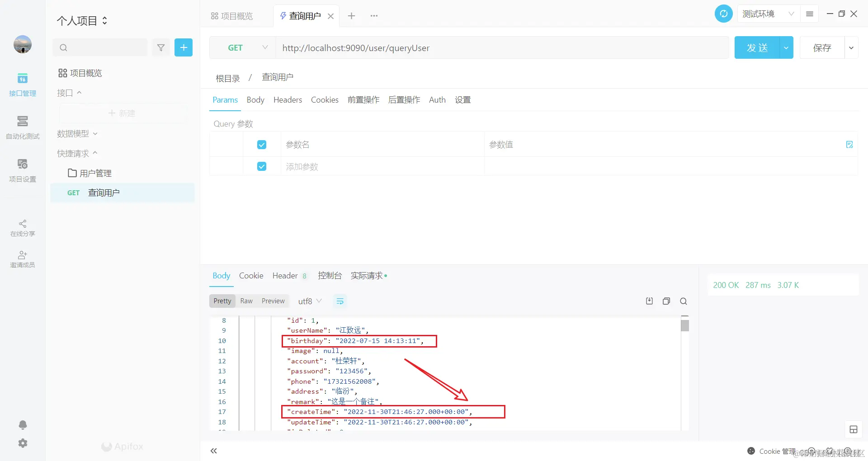Open the 后置操作 tab
The height and width of the screenshot is (461, 868).
[x=404, y=100]
